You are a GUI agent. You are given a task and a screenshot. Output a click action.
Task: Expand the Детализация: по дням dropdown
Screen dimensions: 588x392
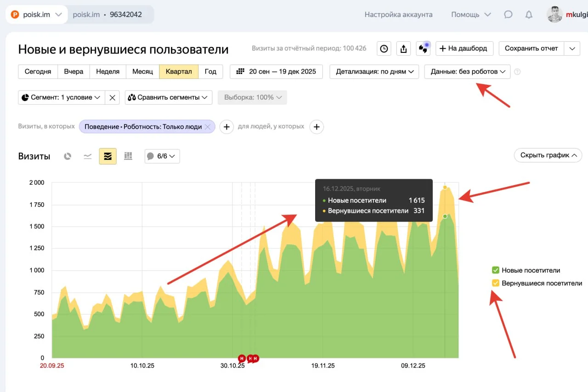click(x=374, y=72)
